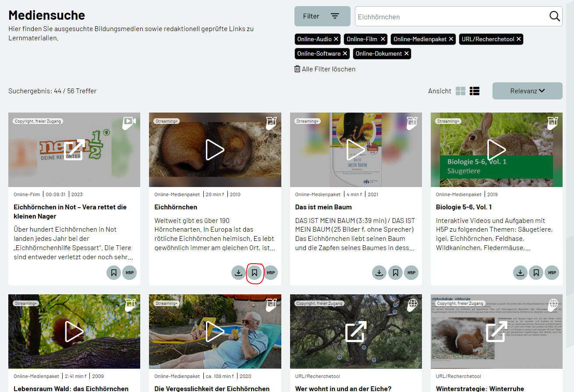Click Copyright, freier Zugang badge on neuneinhalb thumbnail
The height and width of the screenshot is (392, 574).
(x=38, y=121)
